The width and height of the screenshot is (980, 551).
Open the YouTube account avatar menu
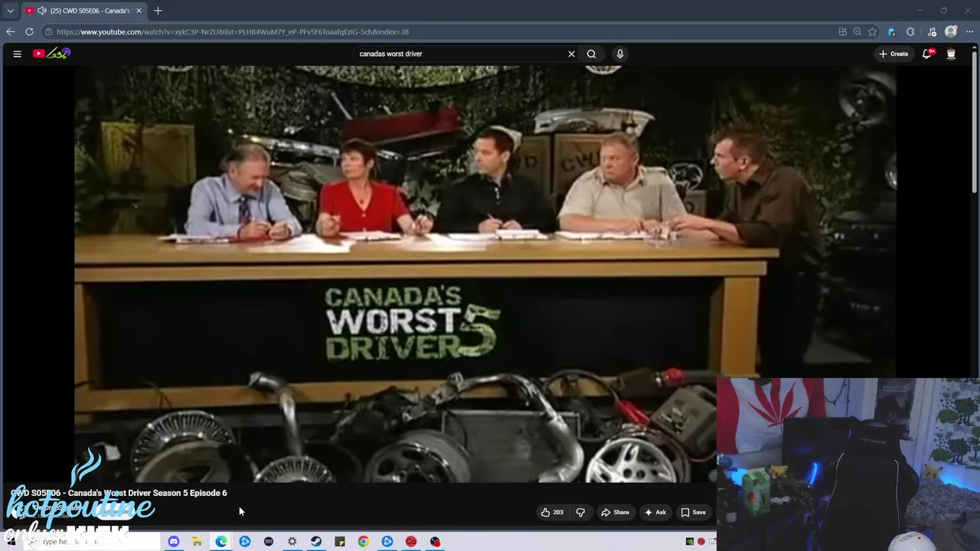951,54
